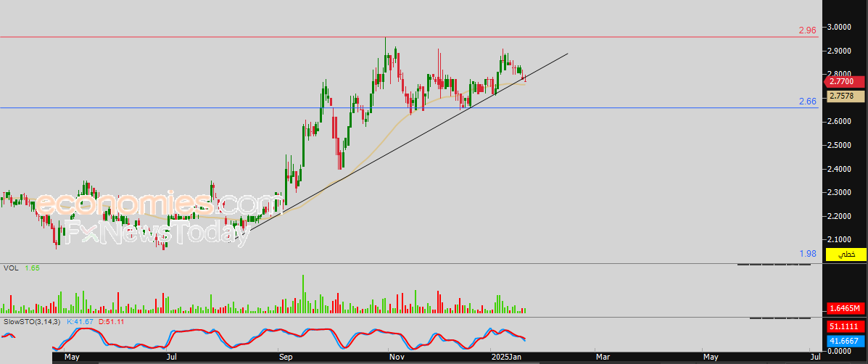Screen dimensions: 868x364
Task: Click the red 2.7700 current price tag
Action: [x=845, y=81]
